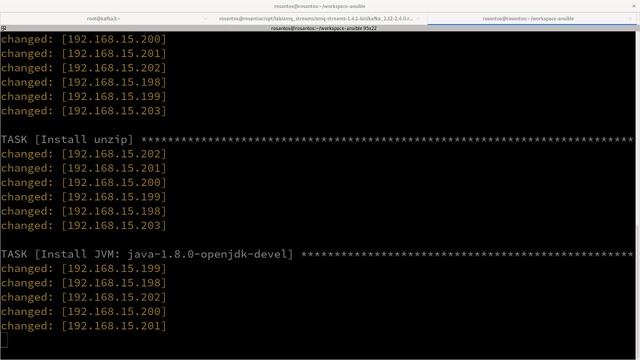Image resolution: width=640 pixels, height=360 pixels.
Task: Click 192.168.15.201 under Install JVM task
Action: click(114, 326)
